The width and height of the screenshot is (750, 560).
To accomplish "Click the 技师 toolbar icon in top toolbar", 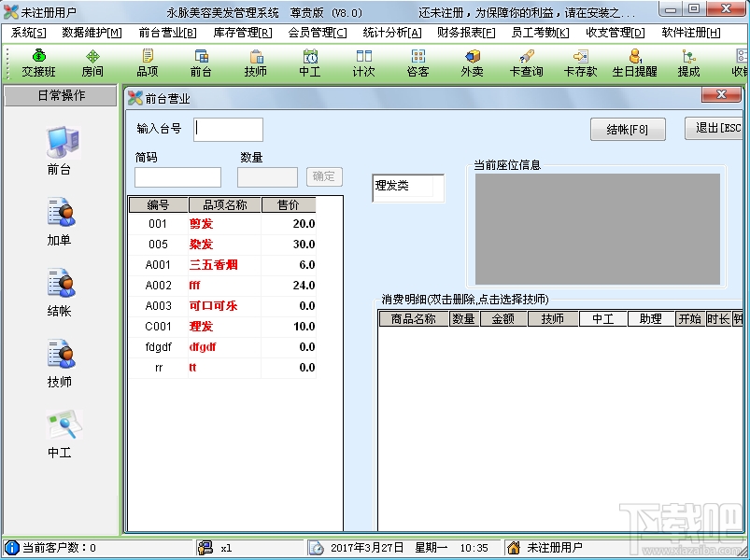I will (255, 63).
